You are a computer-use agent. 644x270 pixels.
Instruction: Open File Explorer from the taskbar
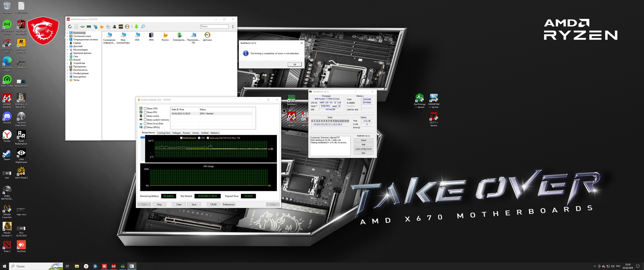[77, 266]
